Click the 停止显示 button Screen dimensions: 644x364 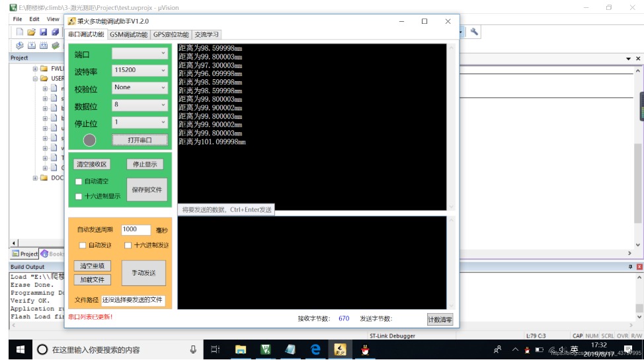[x=145, y=164]
